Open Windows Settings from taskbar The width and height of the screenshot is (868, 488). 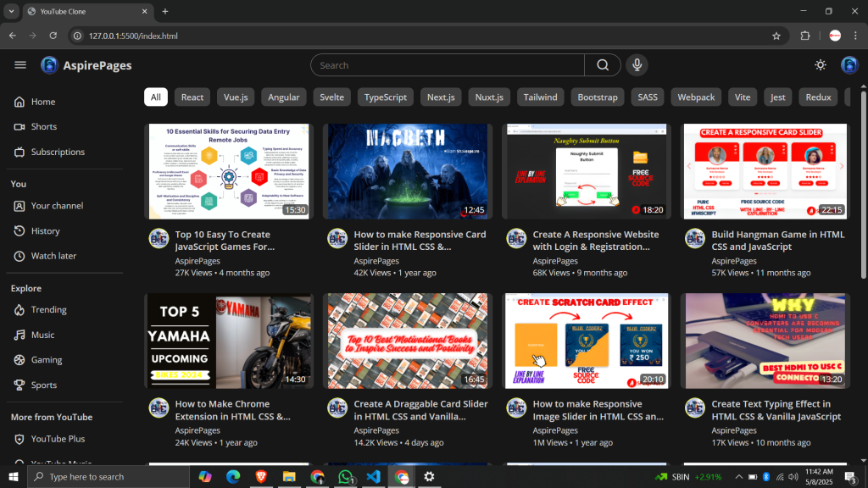[429, 476]
